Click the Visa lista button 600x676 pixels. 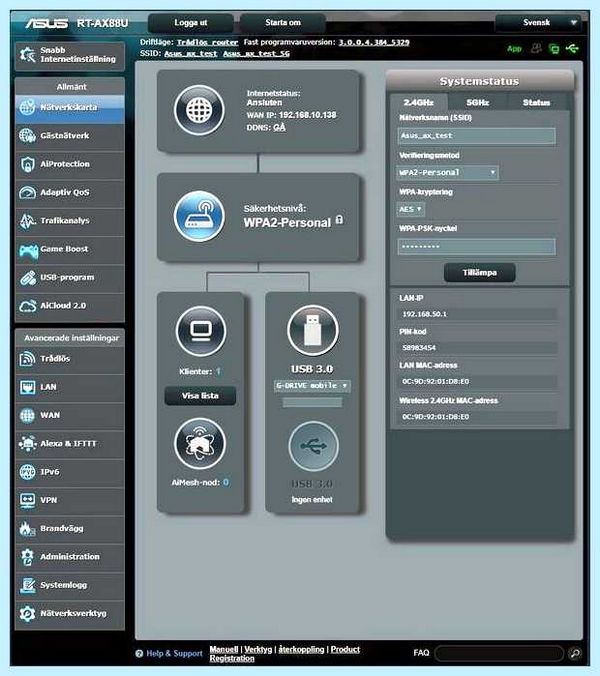tap(200, 396)
